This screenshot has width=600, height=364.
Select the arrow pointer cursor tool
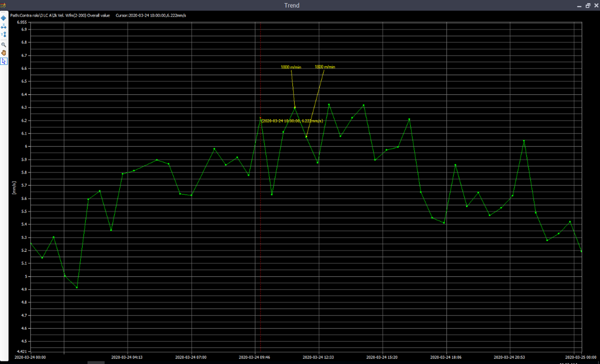(x=4, y=61)
